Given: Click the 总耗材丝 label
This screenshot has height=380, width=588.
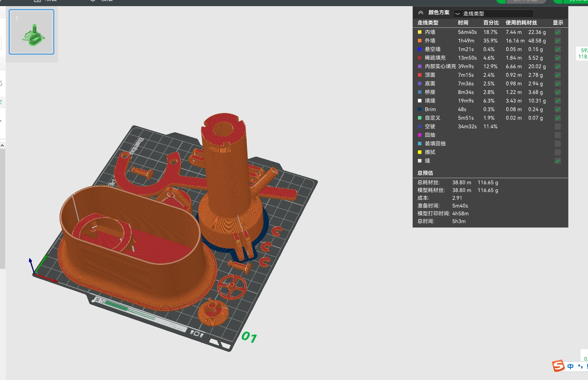Looking at the screenshot, I should pyautogui.click(x=429, y=183).
